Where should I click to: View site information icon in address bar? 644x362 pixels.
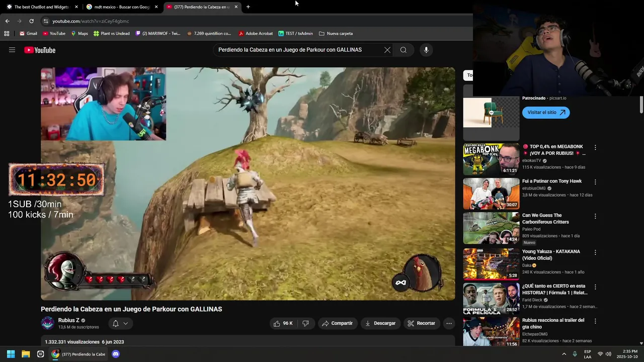46,21
